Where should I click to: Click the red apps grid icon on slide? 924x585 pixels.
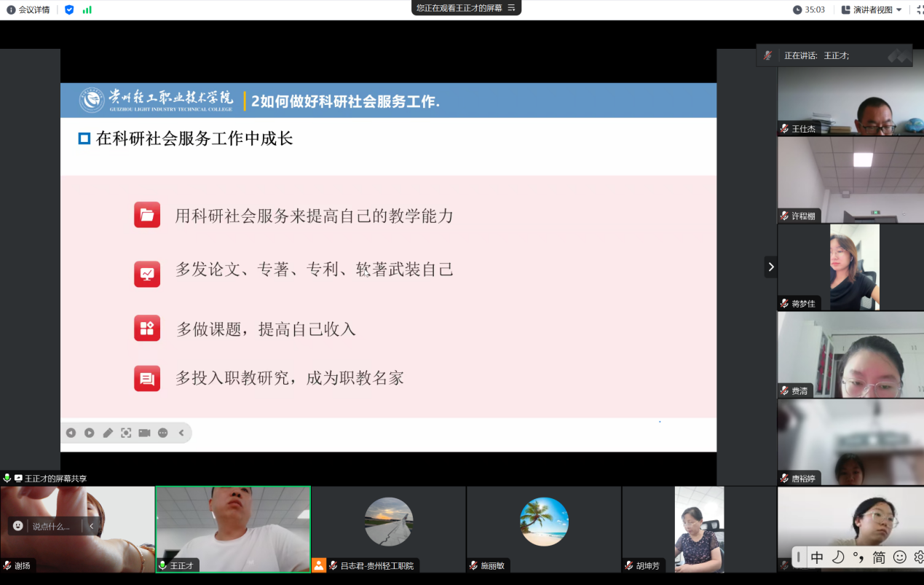point(147,328)
